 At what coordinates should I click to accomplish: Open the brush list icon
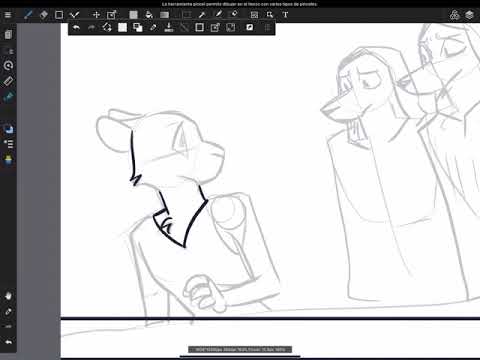(x=8, y=144)
